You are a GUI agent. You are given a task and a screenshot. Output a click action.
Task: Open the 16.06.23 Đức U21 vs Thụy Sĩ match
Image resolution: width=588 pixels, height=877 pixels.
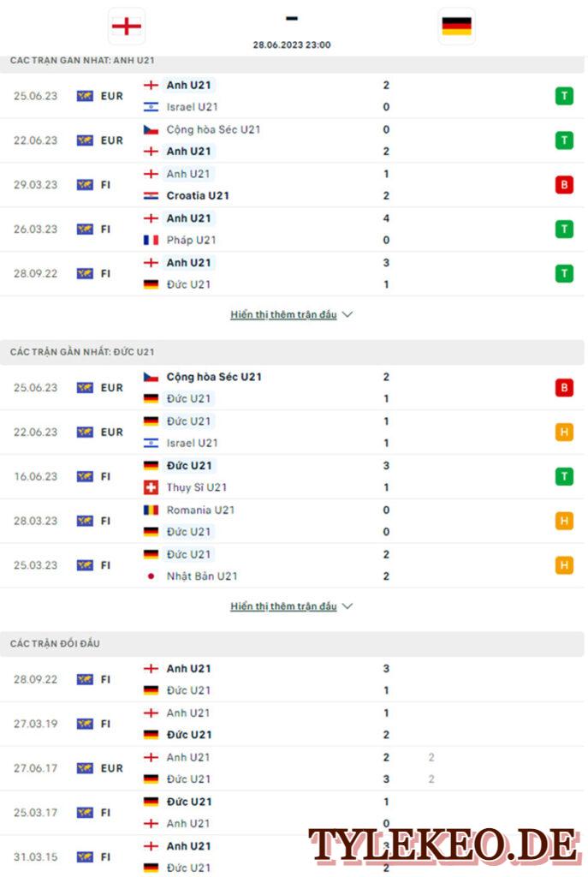click(x=293, y=476)
